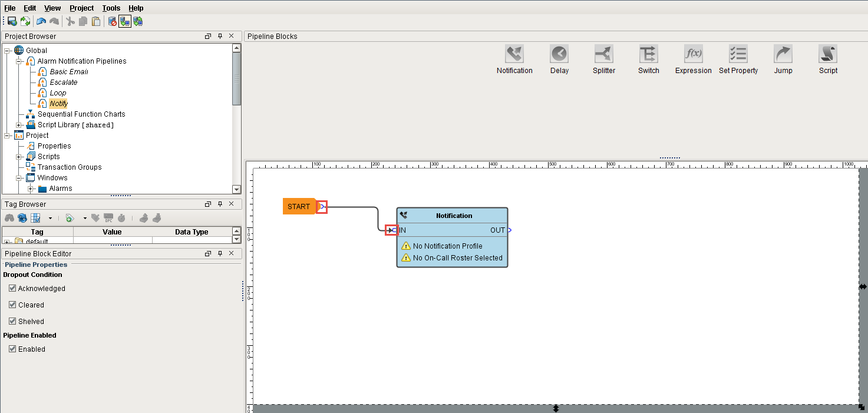Uncheck the Acknowledged dropout condition

pyautogui.click(x=12, y=288)
